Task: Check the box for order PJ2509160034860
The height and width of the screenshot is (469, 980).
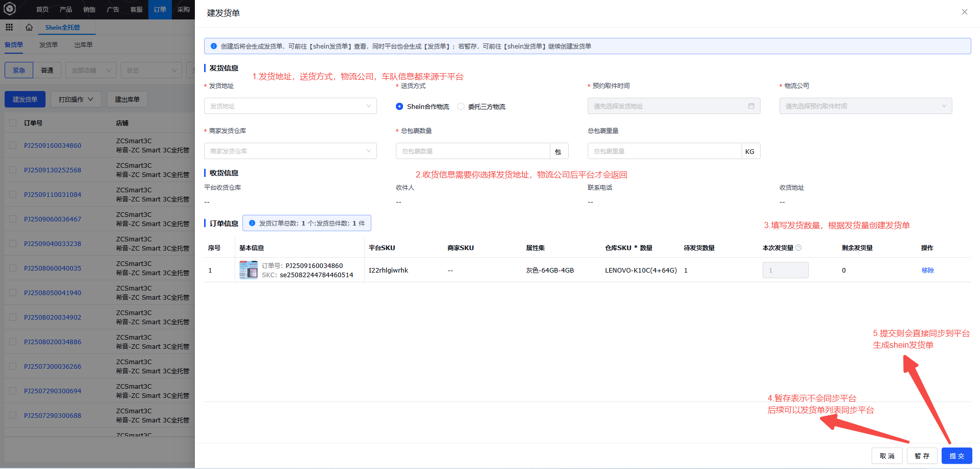Action: click(13, 145)
